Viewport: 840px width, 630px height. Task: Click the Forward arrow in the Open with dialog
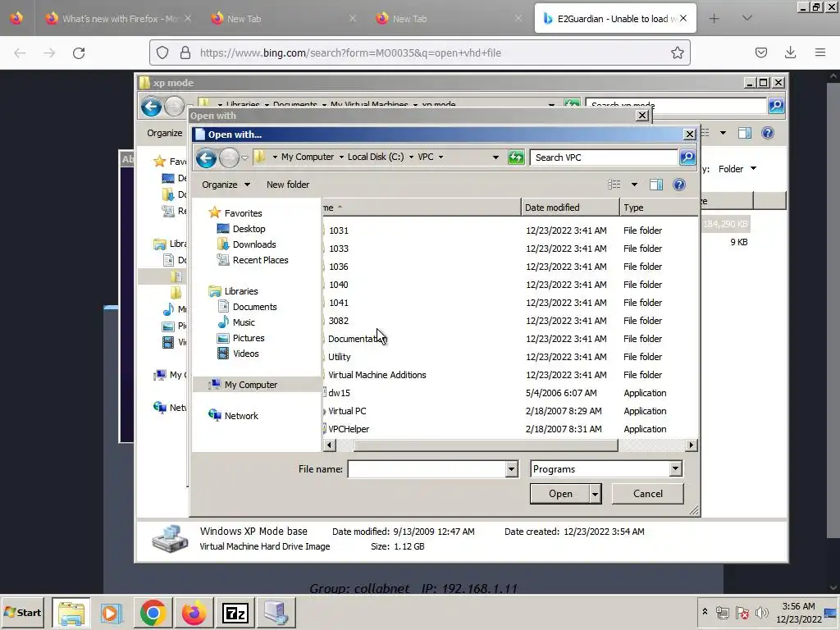pos(230,157)
